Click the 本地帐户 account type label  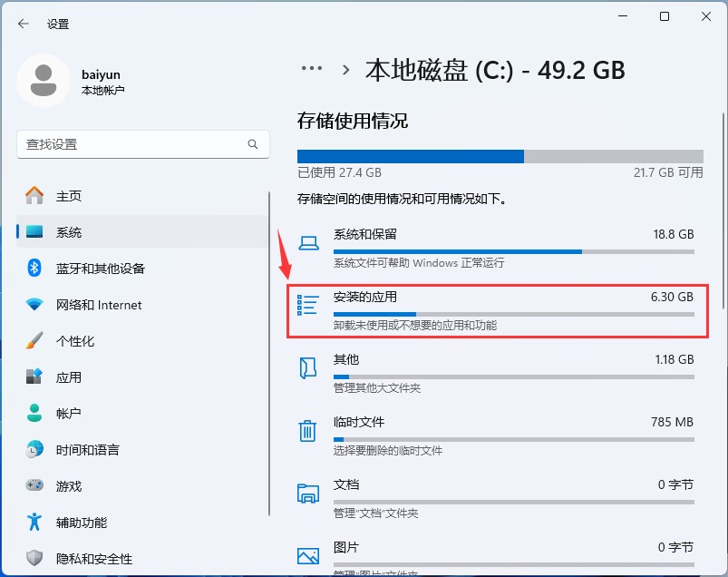(102, 90)
